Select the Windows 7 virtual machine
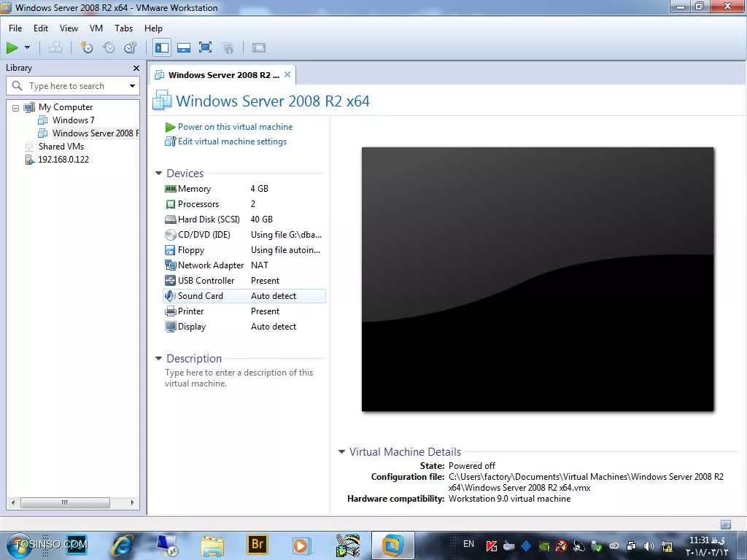 click(x=73, y=120)
